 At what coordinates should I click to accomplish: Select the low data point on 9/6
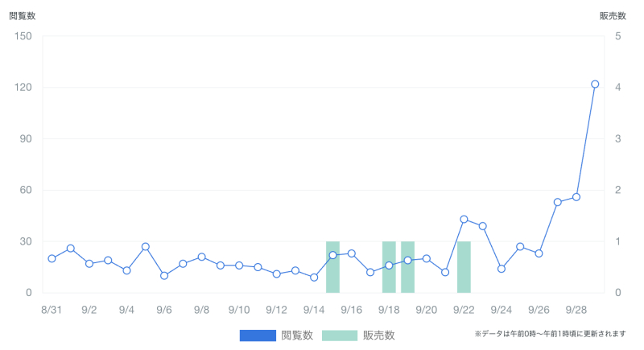(164, 275)
